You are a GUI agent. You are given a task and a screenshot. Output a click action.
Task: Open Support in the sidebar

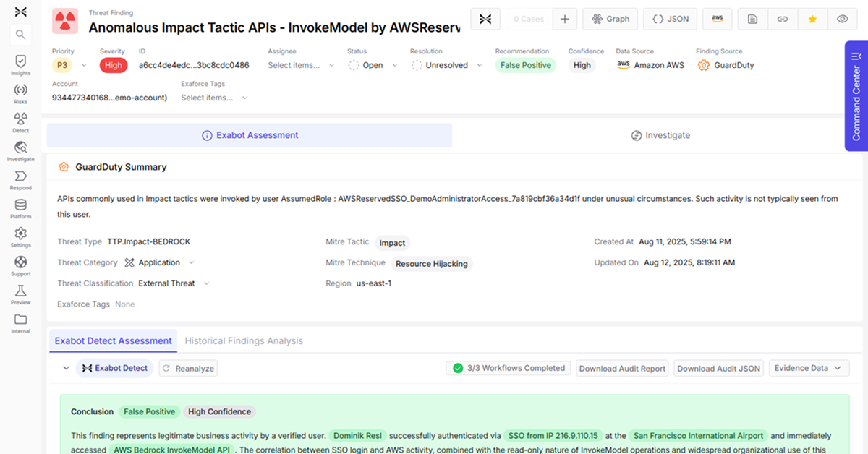(x=20, y=265)
